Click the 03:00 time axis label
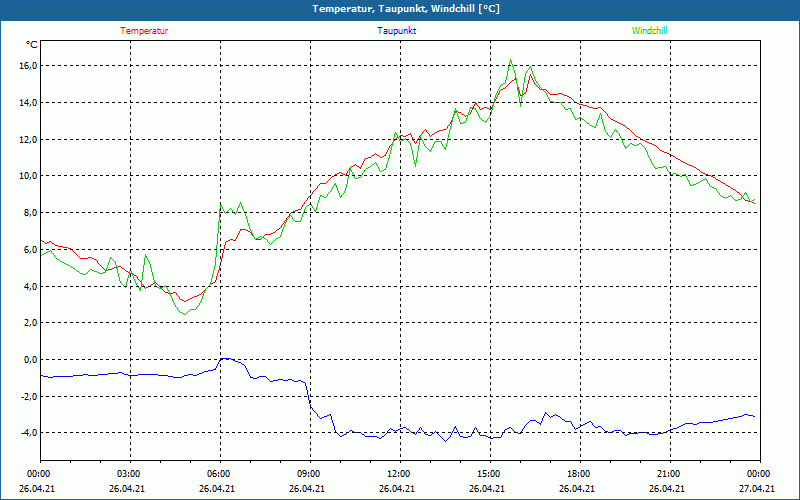This screenshot has width=800, height=500. pos(129,474)
